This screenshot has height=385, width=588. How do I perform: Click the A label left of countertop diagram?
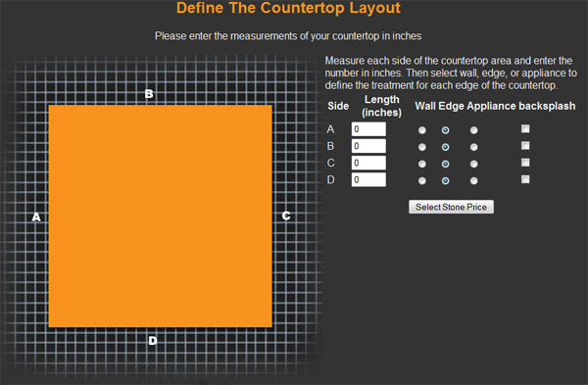coord(36,217)
